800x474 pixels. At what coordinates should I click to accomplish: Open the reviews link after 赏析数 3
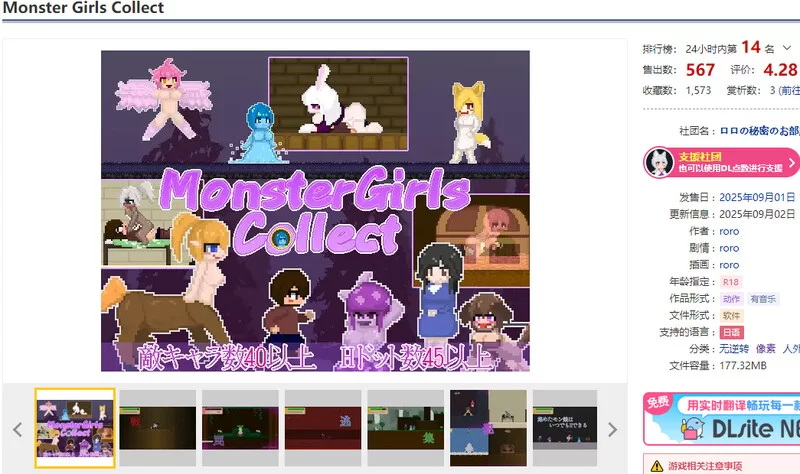(789, 90)
